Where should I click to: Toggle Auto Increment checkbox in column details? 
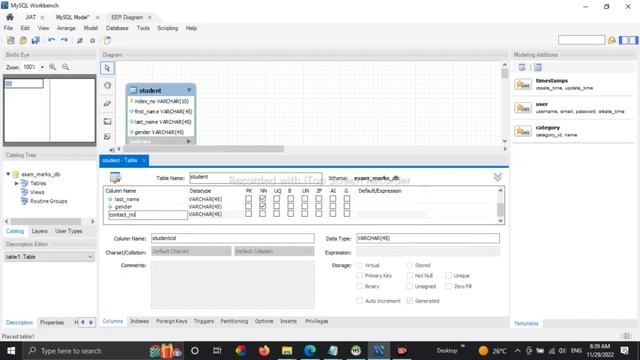[360, 301]
